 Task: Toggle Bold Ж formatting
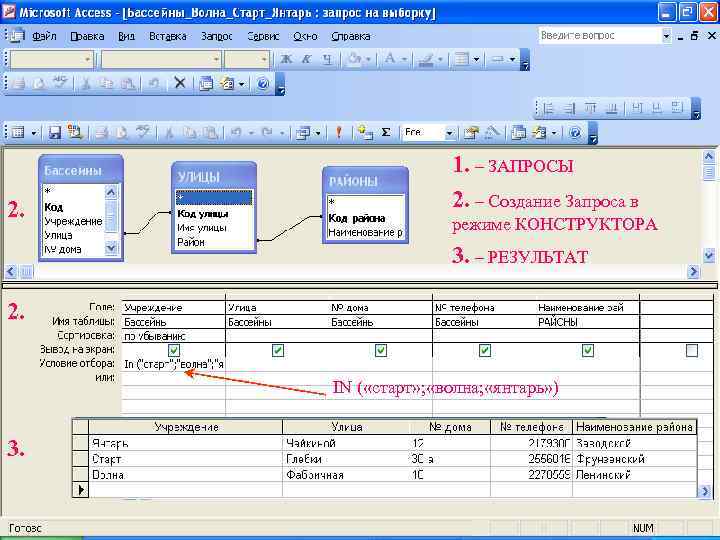pos(287,59)
